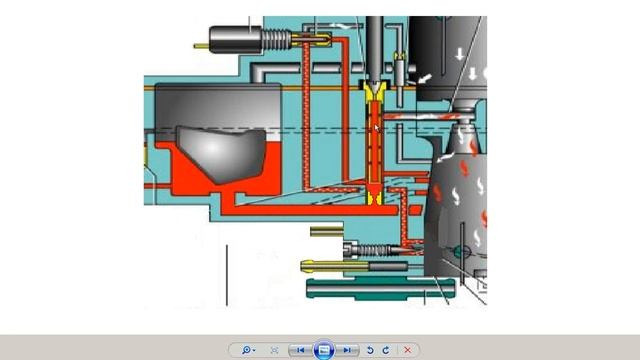Rotate the image clockwise
This screenshot has width=640, height=360.
[386, 350]
